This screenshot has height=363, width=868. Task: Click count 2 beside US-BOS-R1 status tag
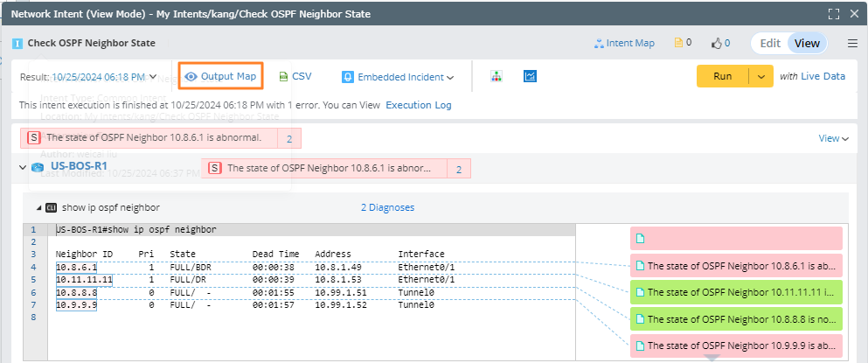(x=459, y=169)
